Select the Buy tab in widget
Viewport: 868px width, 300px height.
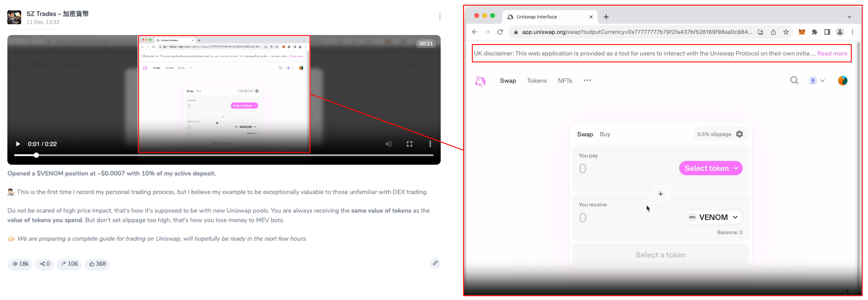click(605, 134)
